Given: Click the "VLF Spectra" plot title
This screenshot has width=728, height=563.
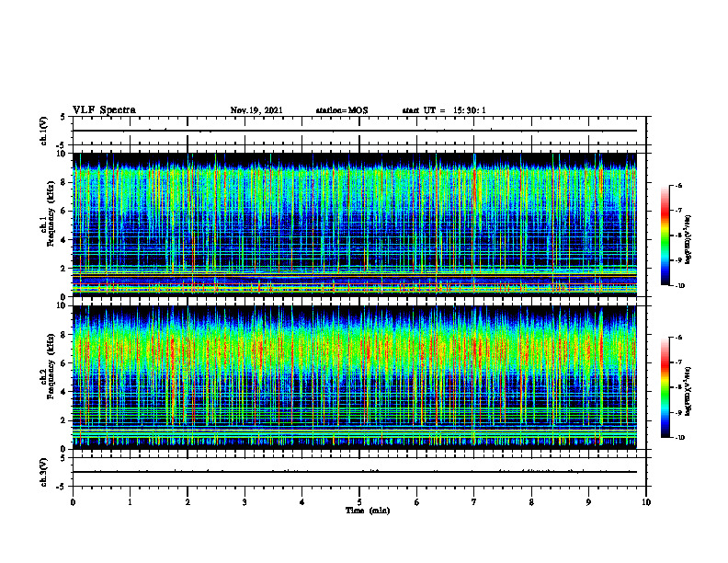Looking at the screenshot, I should coord(104,110).
